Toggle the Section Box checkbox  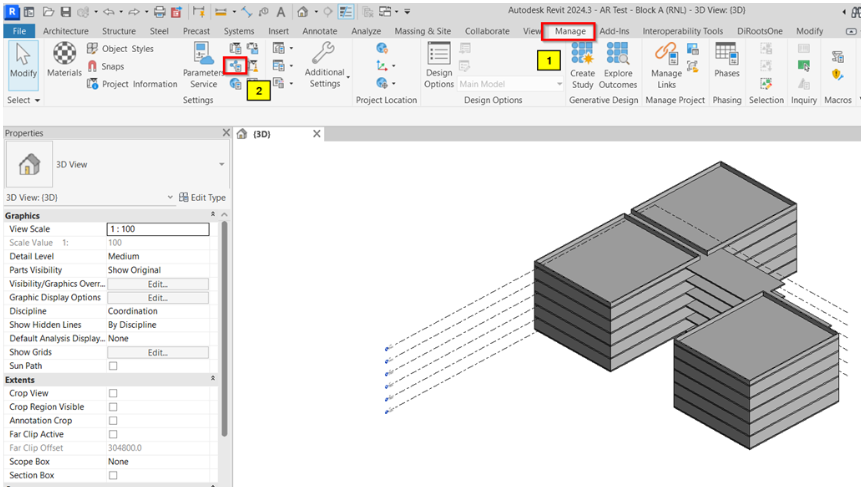coord(113,475)
